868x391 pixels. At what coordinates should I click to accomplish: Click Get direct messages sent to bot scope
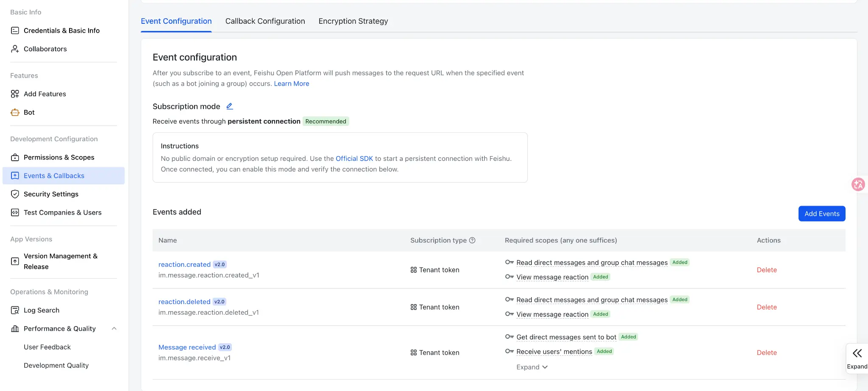point(566,337)
